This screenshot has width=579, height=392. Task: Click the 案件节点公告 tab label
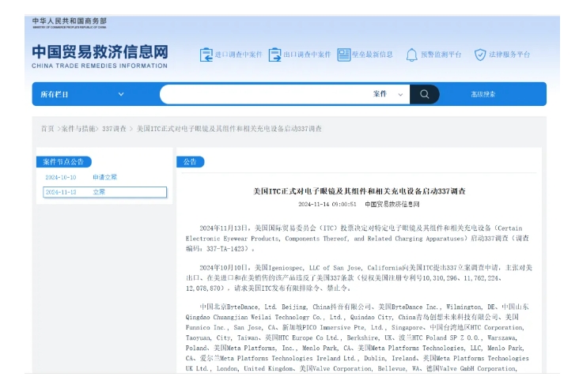click(x=63, y=162)
